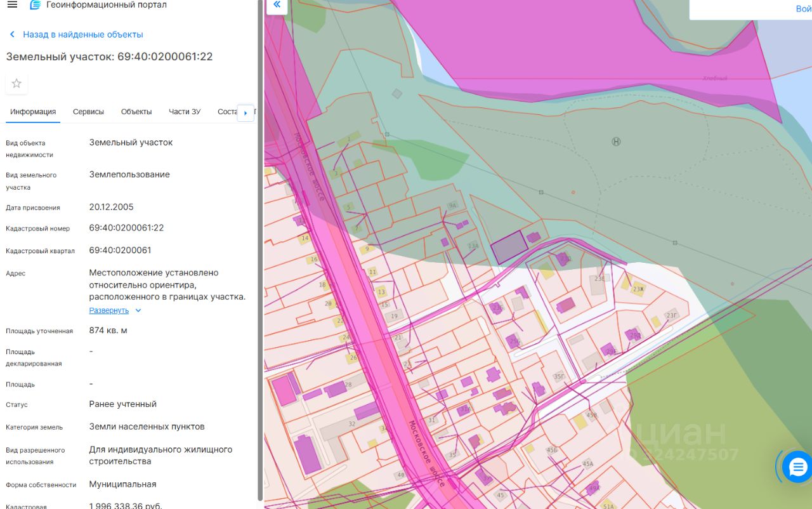Open the chat support bubble
Image resolution: width=812 pixels, height=509 pixels.
(797, 467)
